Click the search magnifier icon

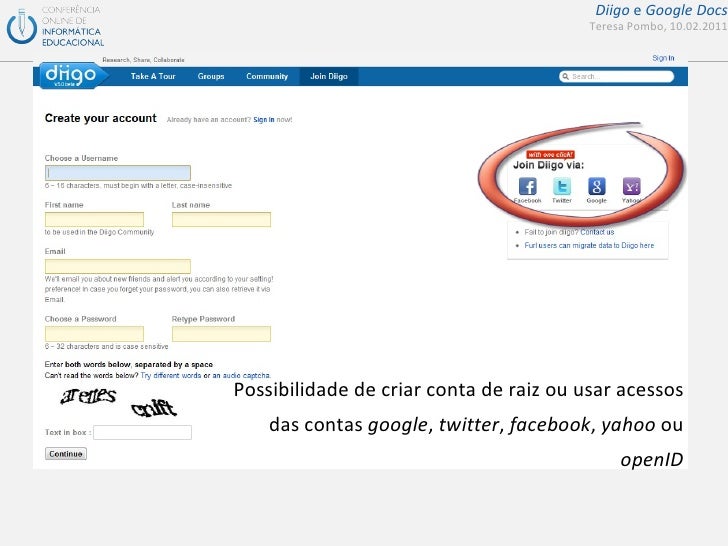(x=565, y=77)
